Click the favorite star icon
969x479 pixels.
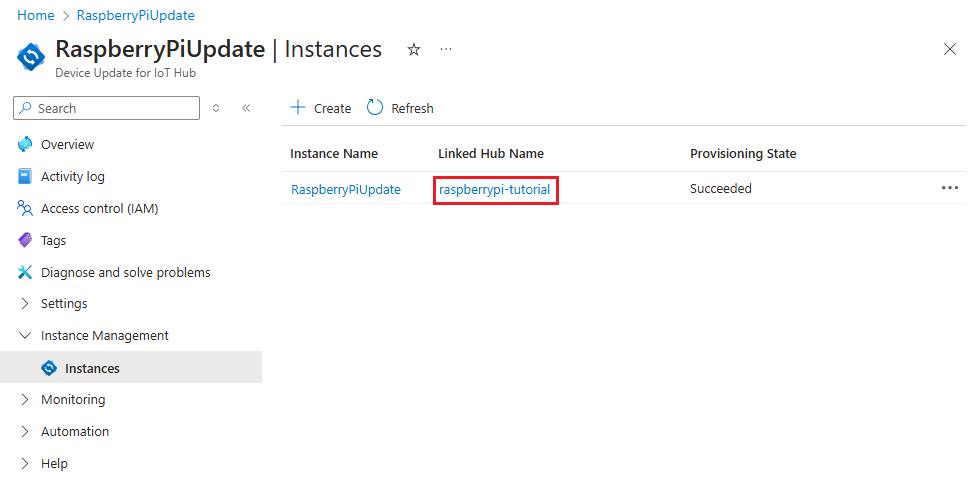[x=414, y=50]
